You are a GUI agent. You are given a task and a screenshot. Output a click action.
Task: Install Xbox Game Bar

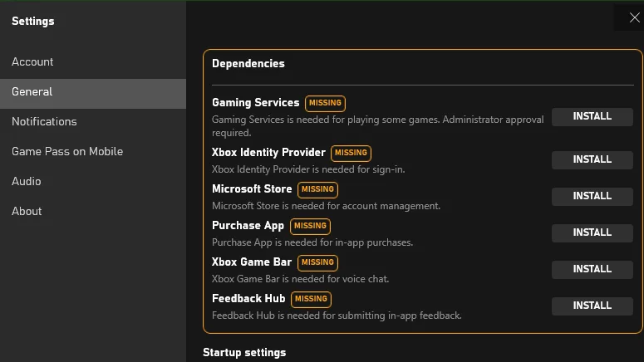pos(592,269)
